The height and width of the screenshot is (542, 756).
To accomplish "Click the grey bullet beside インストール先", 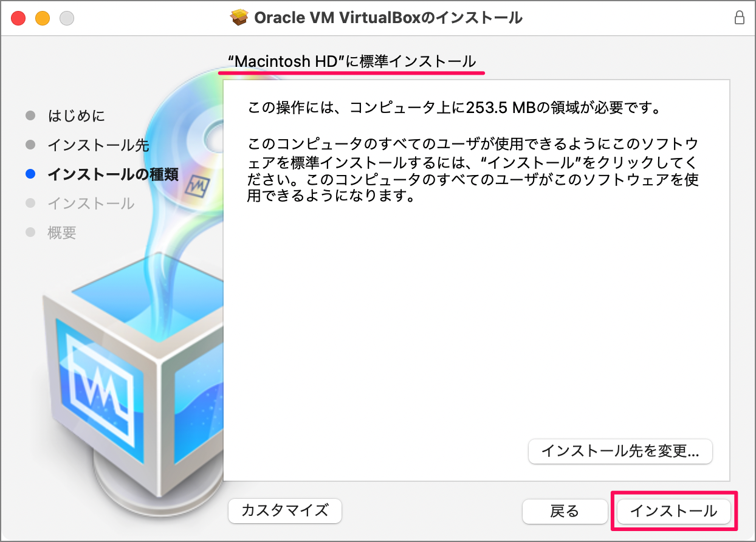I will (x=30, y=145).
